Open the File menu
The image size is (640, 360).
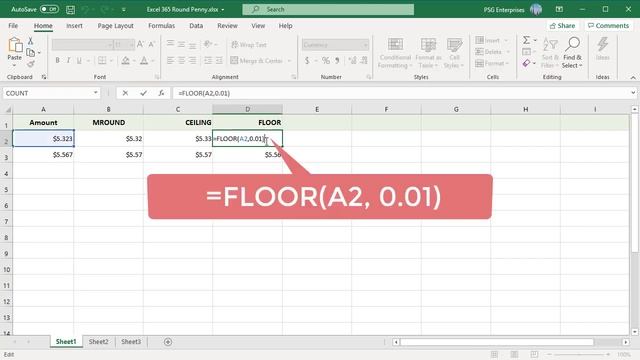(x=13, y=26)
